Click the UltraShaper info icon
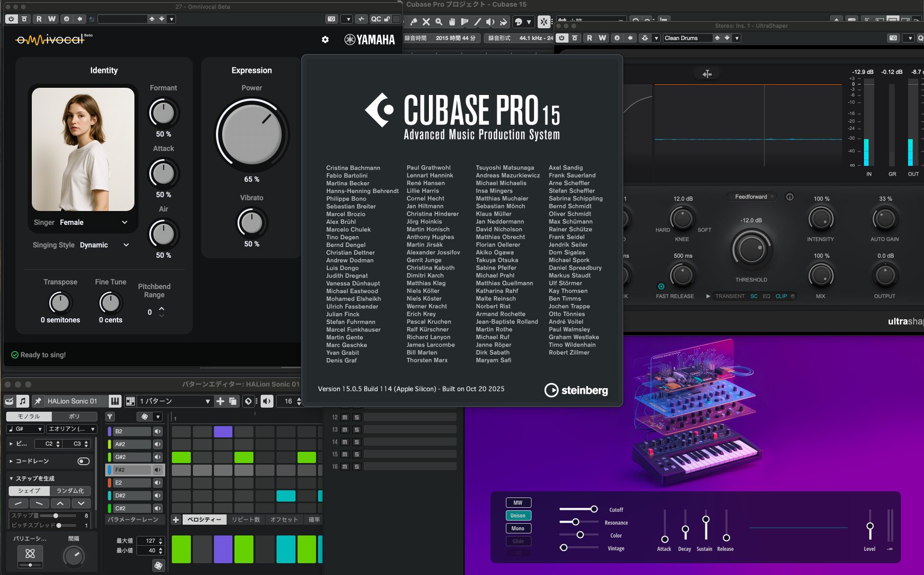The height and width of the screenshot is (575, 924). [790, 197]
